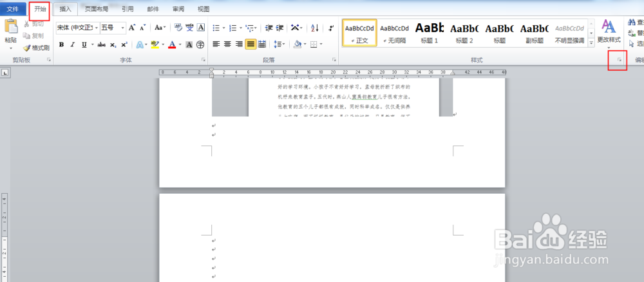Grow font size with the large A icon
This screenshot has height=282, width=644.
(x=132, y=28)
